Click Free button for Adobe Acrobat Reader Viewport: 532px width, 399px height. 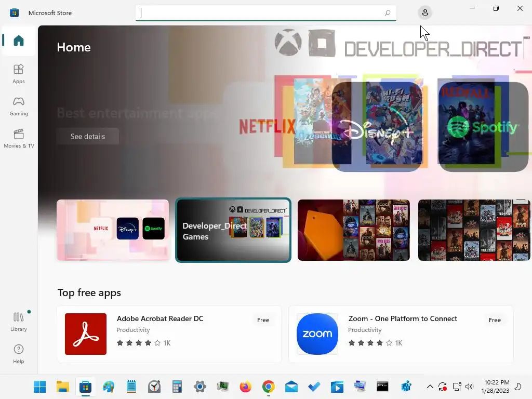(263, 320)
